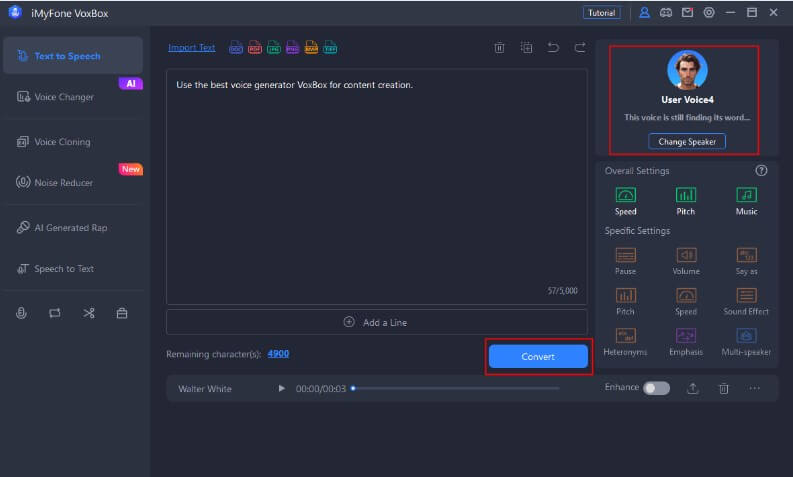This screenshot has width=793, height=477.
Task: Open the user account icon in the title bar
Action: tap(644, 13)
